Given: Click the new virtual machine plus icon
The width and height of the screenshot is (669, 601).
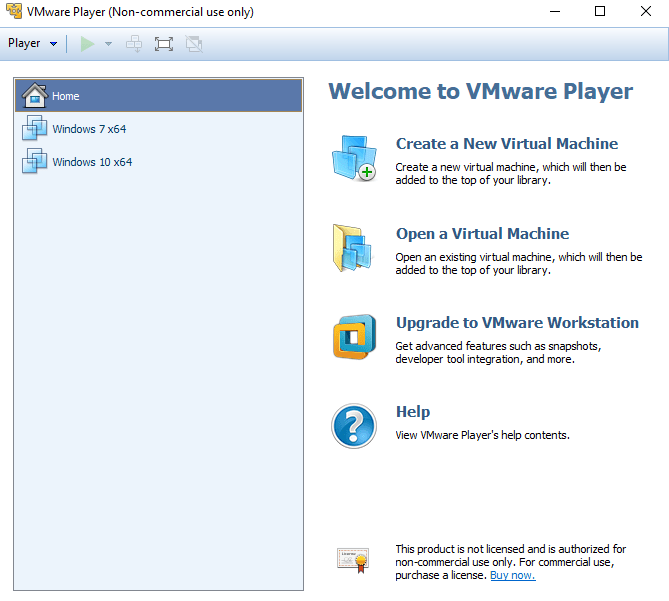Looking at the screenshot, I should click(355, 158).
